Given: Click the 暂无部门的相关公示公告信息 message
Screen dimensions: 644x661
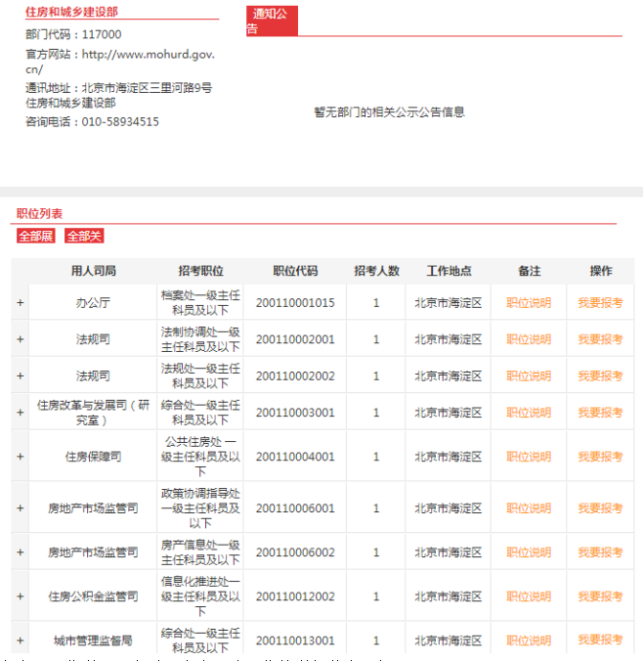Looking at the screenshot, I should [389, 111].
